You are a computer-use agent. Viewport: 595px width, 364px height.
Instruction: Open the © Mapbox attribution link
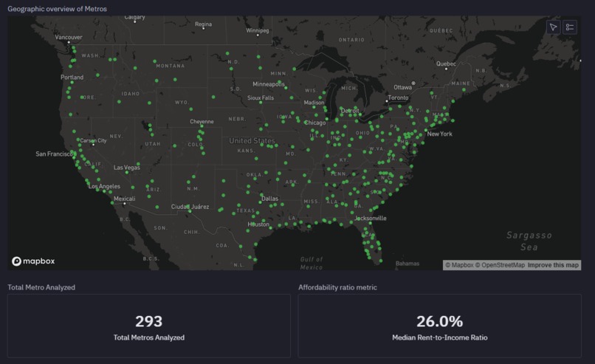pyautogui.click(x=459, y=265)
